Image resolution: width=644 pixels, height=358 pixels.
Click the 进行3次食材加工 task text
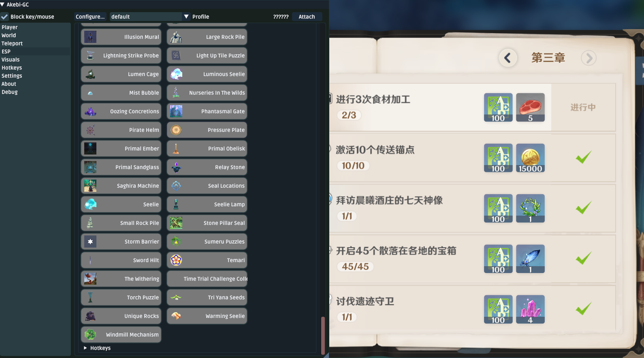[373, 100]
